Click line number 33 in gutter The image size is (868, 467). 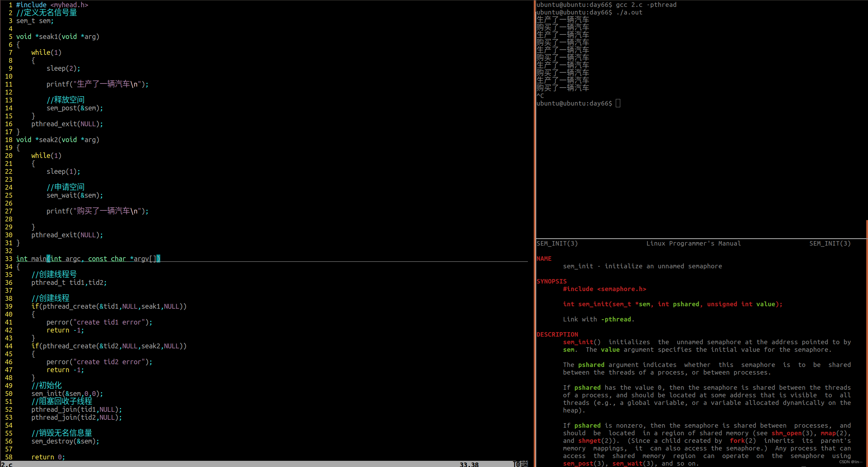coord(9,259)
